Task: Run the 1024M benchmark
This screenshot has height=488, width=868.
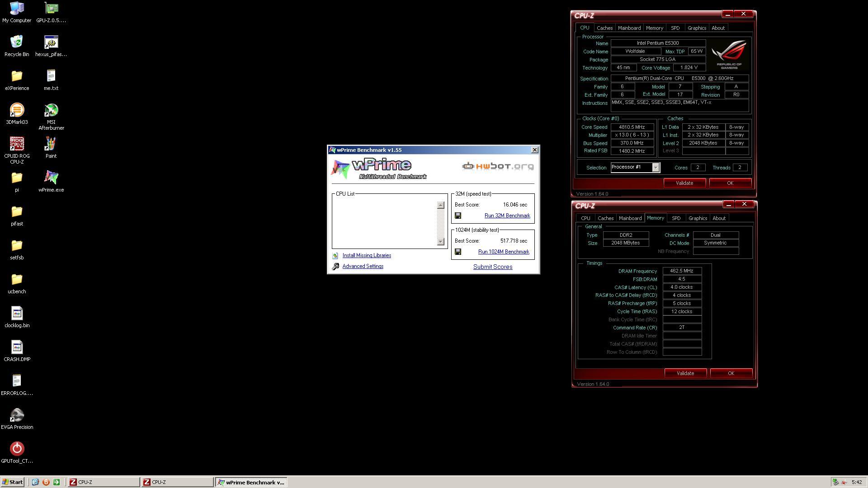Action: [504, 252]
